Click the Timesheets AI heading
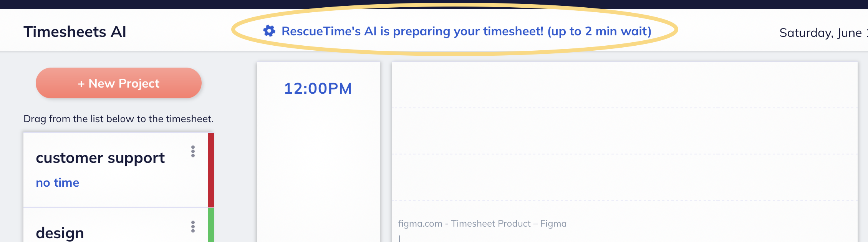The image size is (868, 242). click(75, 32)
